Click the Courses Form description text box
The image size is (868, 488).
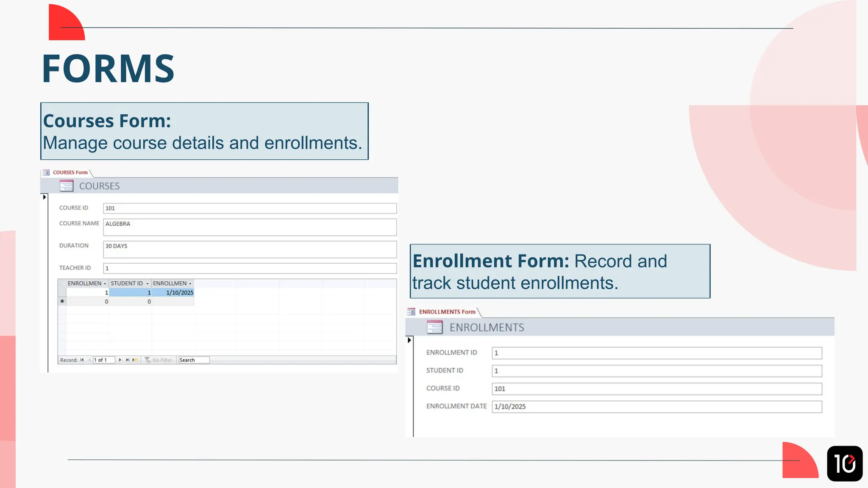[204, 131]
